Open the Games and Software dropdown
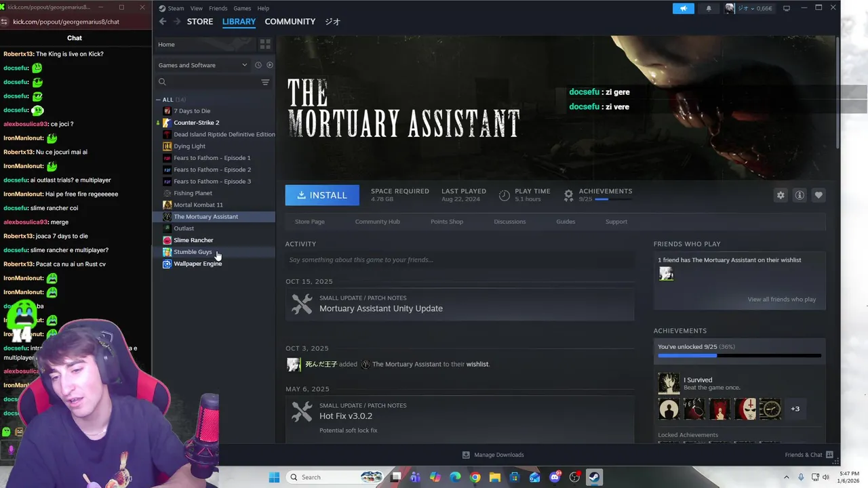The height and width of the screenshot is (488, 868). click(x=203, y=65)
